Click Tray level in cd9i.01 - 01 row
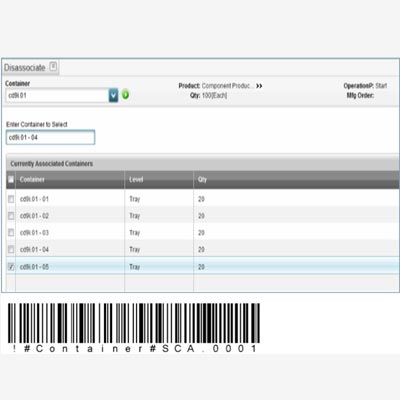 click(135, 199)
